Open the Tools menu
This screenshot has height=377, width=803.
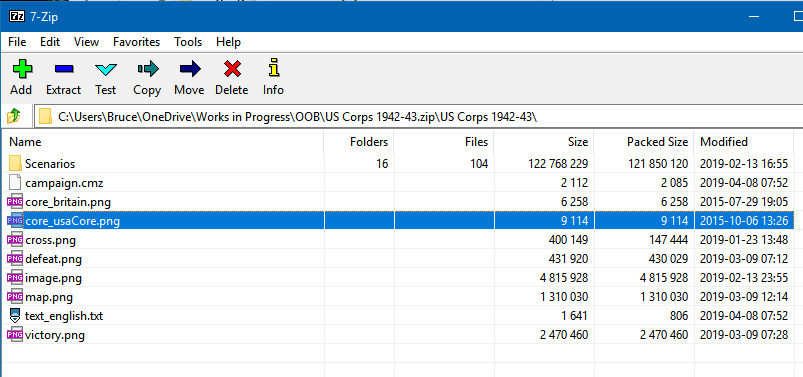point(188,42)
